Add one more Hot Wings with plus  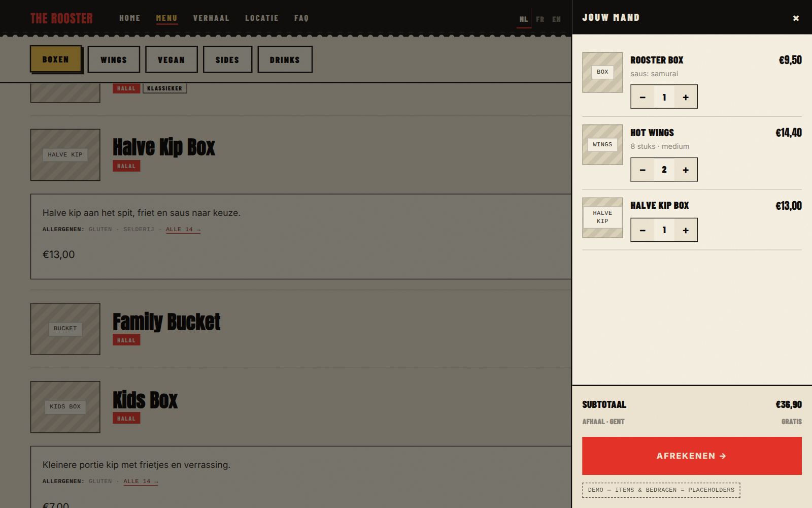click(686, 170)
